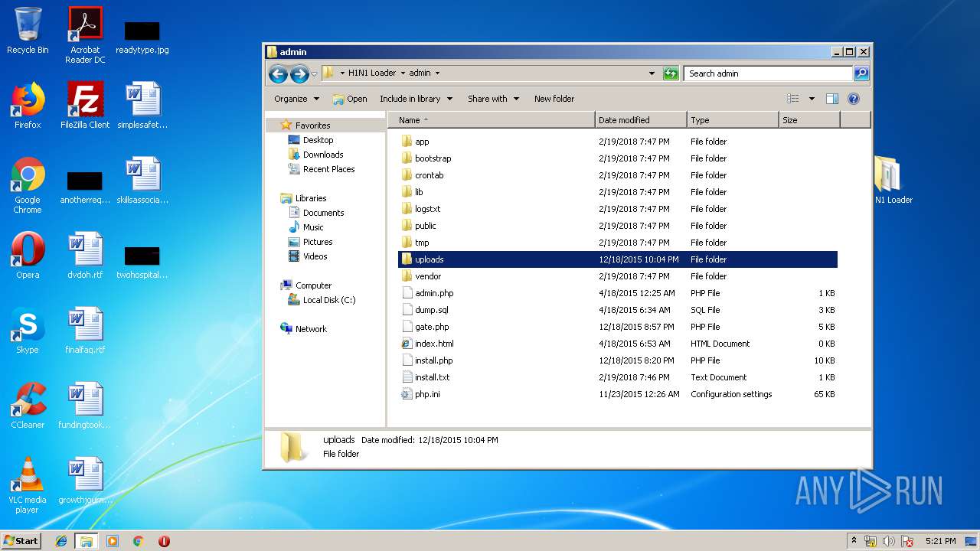The image size is (980, 551).
Task: Sort by Date modified column
Action: (x=640, y=120)
